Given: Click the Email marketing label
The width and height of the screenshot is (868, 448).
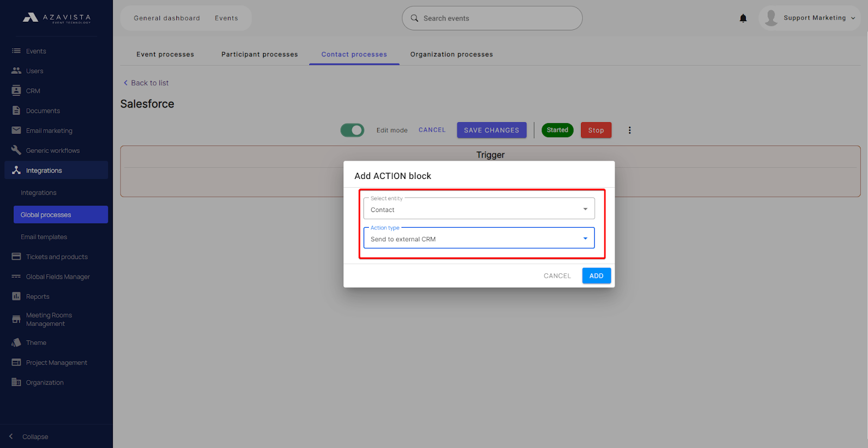Looking at the screenshot, I should [x=49, y=131].
